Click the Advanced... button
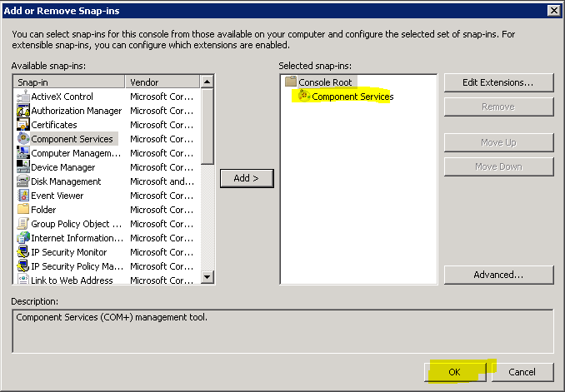The width and height of the screenshot is (565, 392). click(498, 275)
